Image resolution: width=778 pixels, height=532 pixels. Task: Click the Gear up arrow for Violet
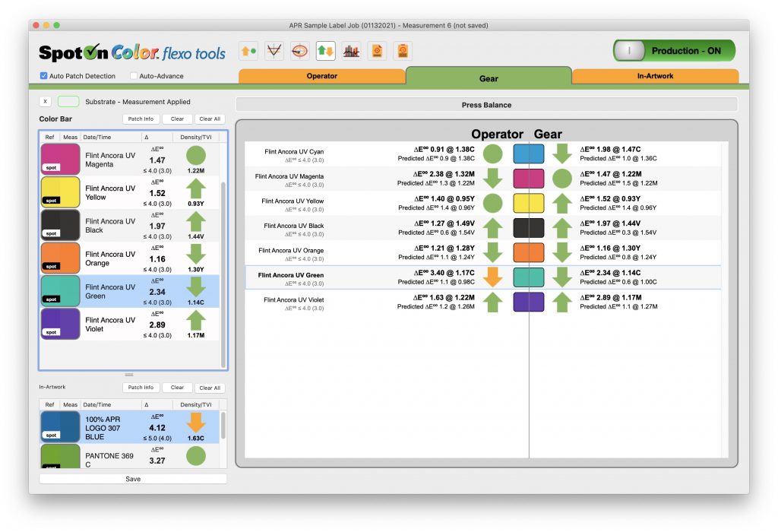(562, 302)
